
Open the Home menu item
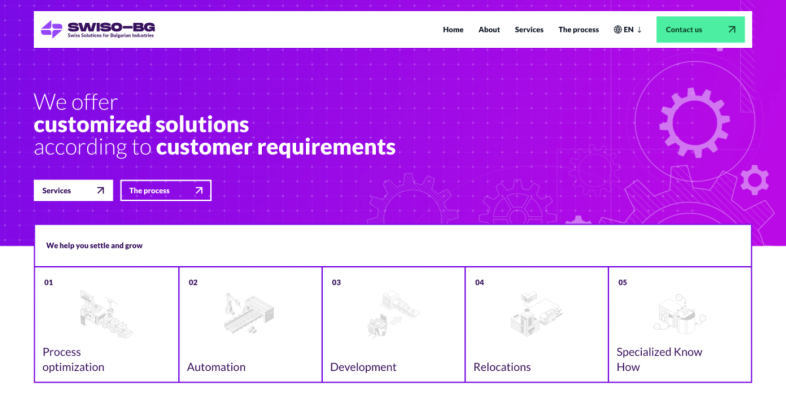point(453,30)
